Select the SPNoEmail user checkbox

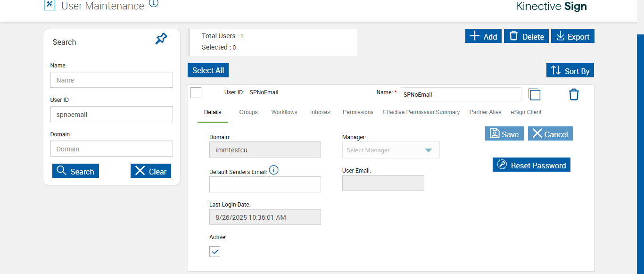click(196, 92)
